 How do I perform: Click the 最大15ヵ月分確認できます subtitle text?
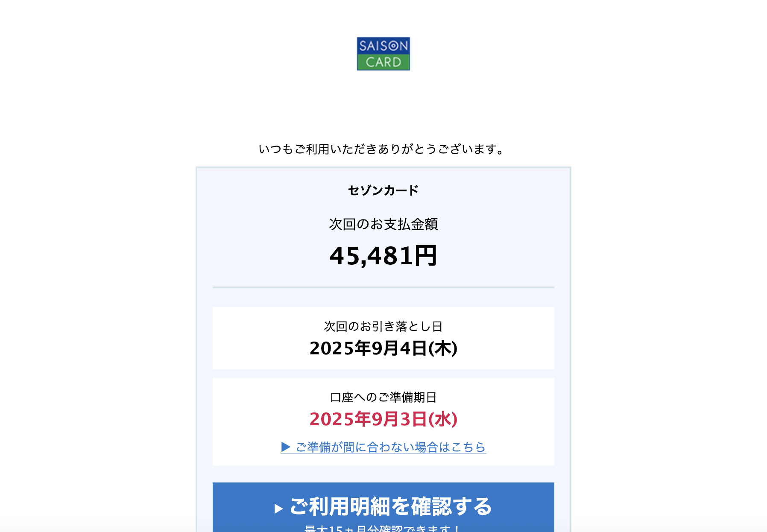tap(383, 529)
